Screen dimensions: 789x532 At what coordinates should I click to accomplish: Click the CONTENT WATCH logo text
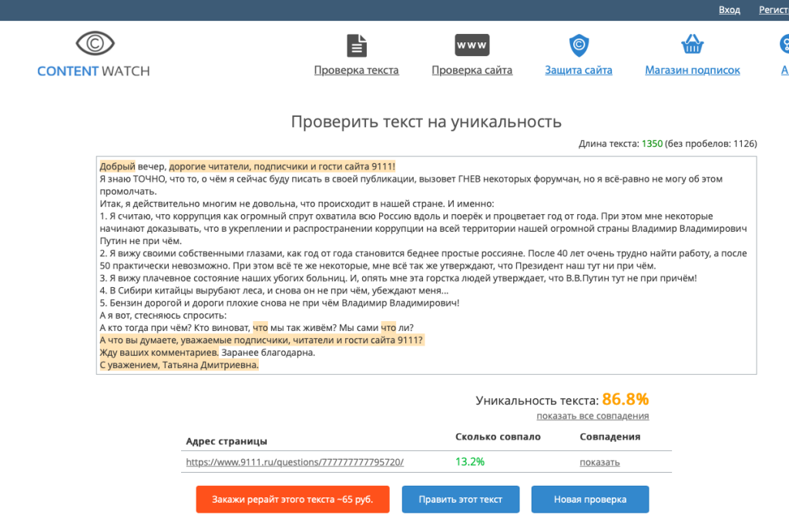point(94,71)
